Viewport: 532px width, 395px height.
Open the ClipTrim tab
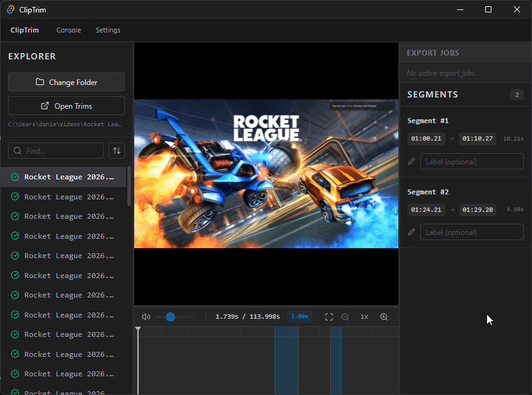pyautogui.click(x=24, y=30)
